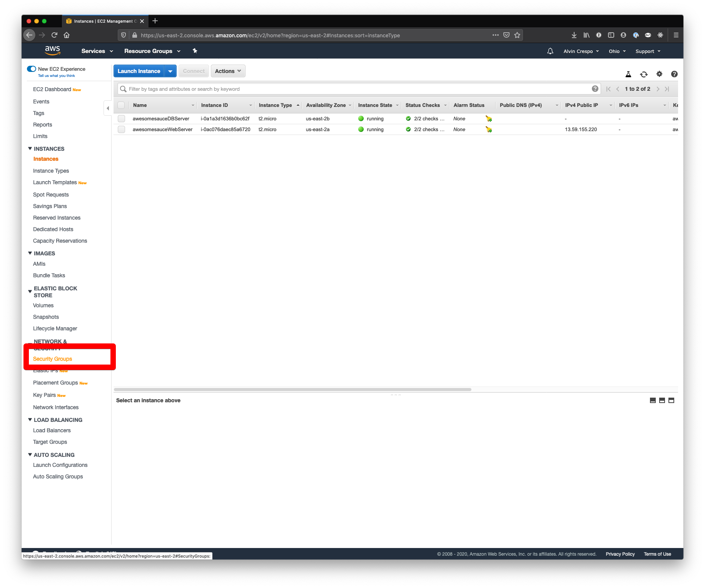
Task: Click the browser downloads arrow icon
Action: [x=574, y=35]
